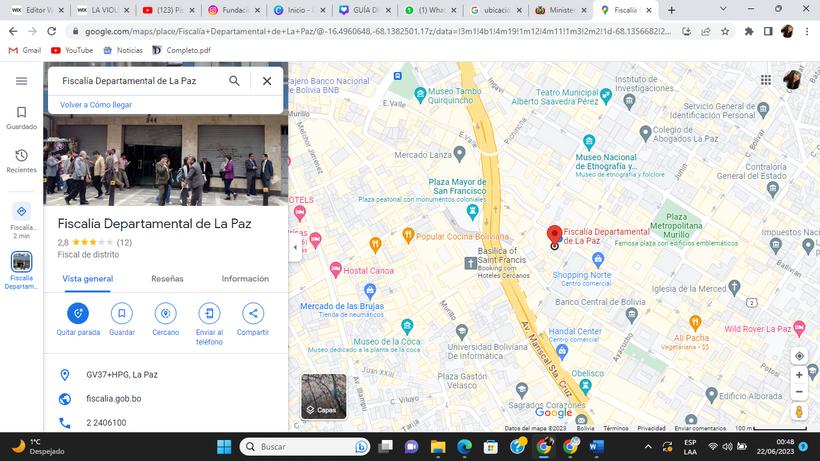Screen dimensions: 820x461
Task: Bookmark this page with the star icon
Action: (x=725, y=31)
